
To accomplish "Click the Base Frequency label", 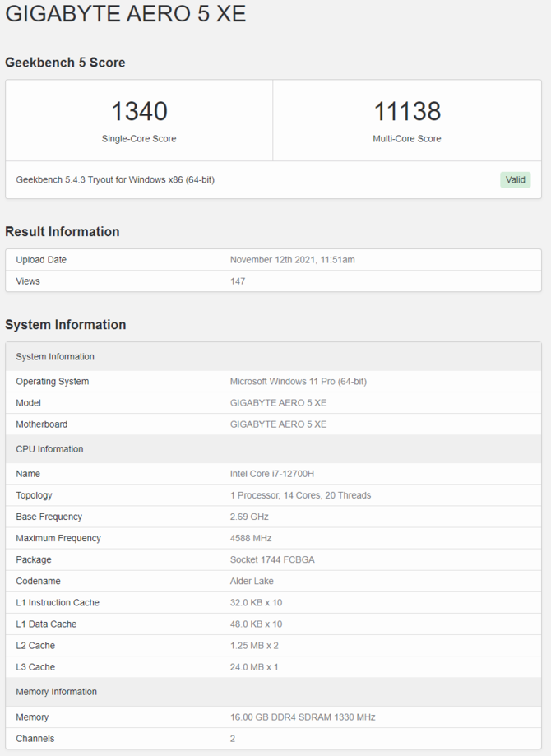I will click(x=49, y=517).
